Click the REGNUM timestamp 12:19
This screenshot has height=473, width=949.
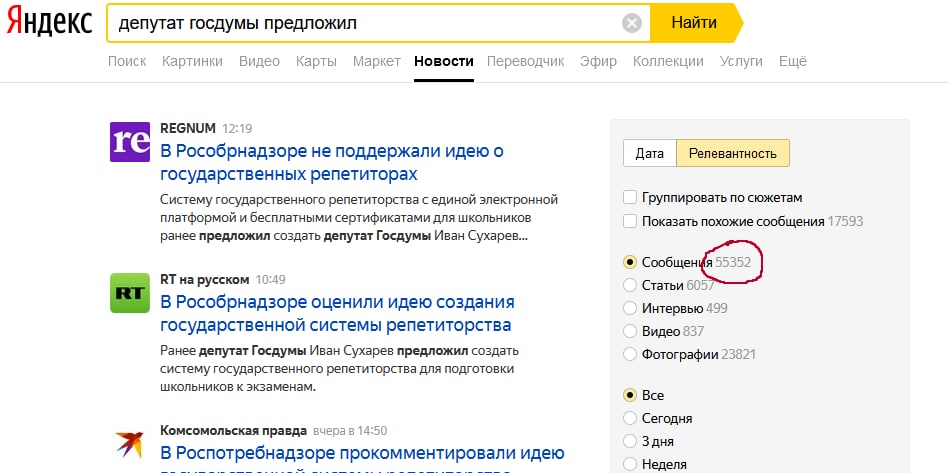click(237, 129)
